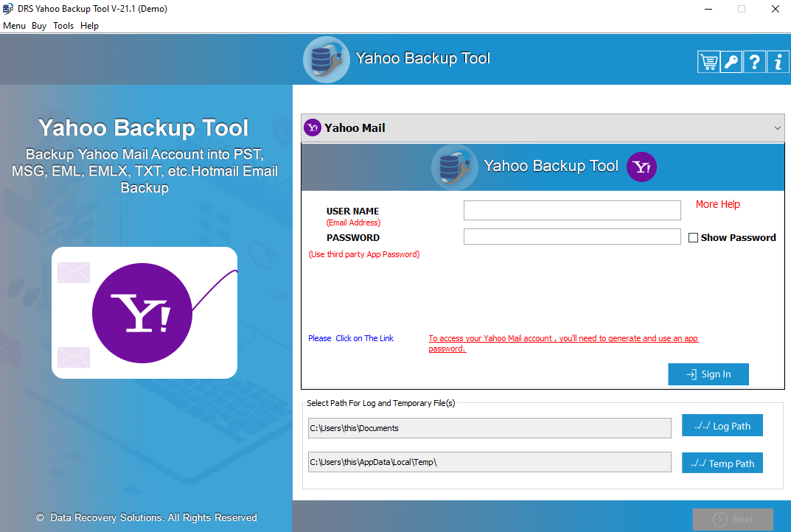
Task: Click the shopping cart buy icon
Action: [708, 62]
